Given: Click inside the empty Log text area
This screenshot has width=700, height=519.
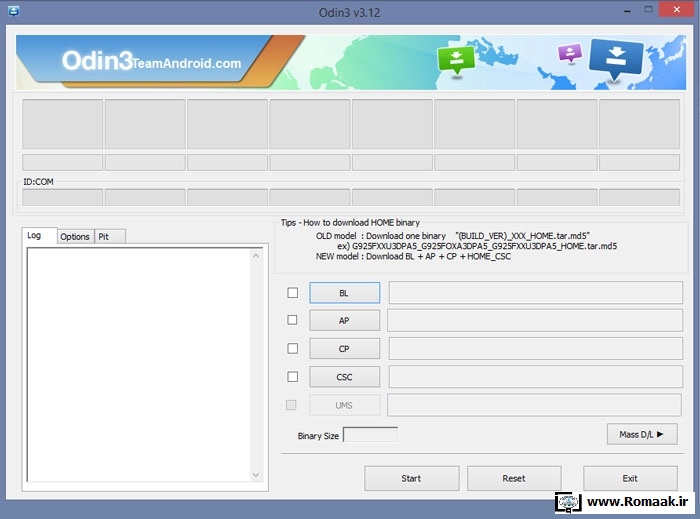Looking at the screenshot, I should click(139, 365).
